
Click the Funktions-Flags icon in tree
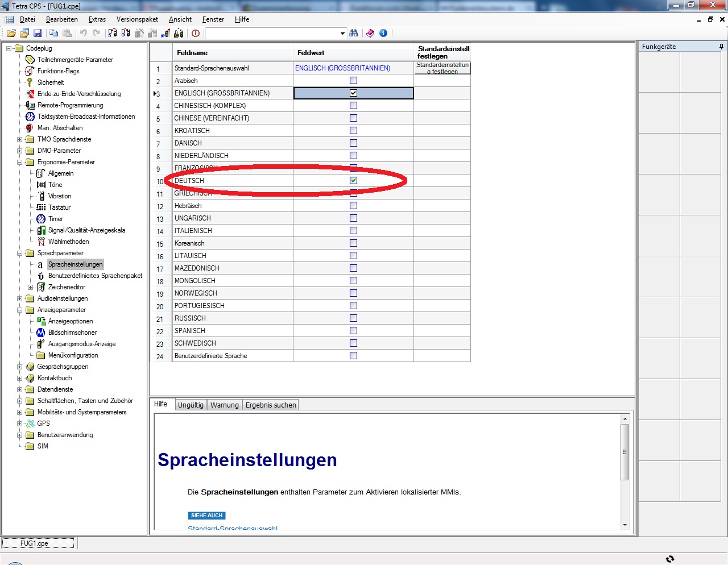pyautogui.click(x=30, y=71)
